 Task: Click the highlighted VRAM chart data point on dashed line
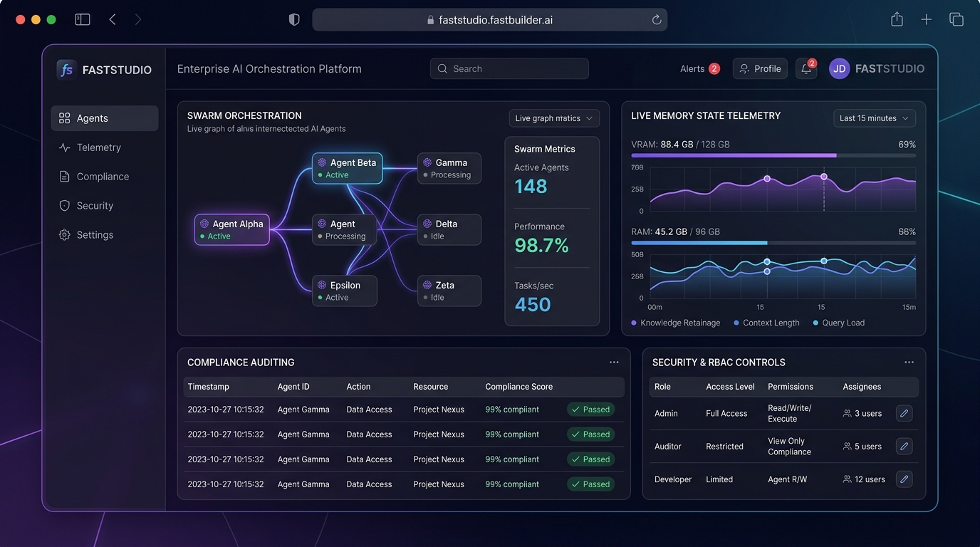824,177
